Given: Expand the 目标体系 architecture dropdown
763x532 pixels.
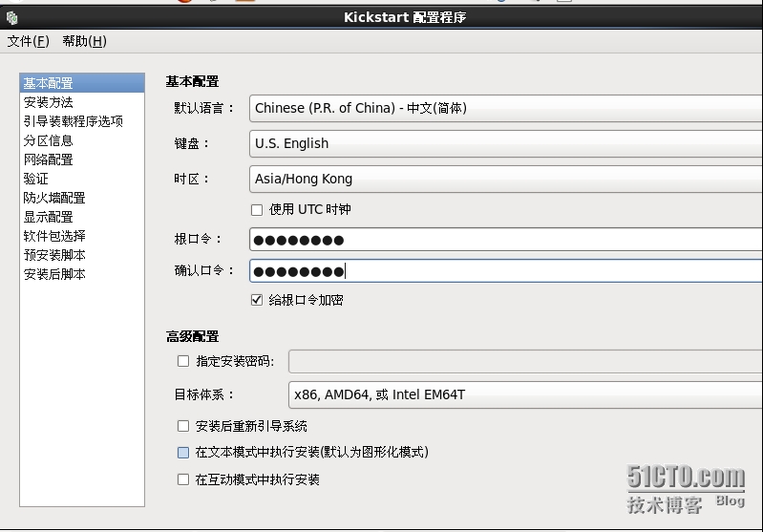Looking at the screenshot, I should point(525,394).
